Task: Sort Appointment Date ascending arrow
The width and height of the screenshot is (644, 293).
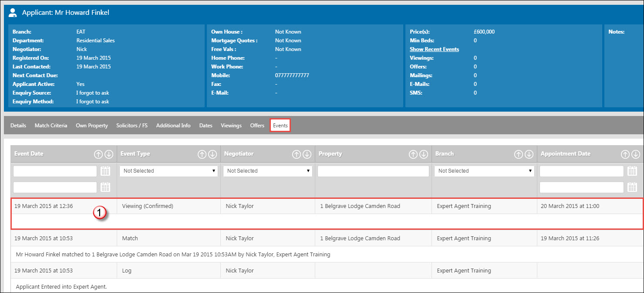Action: pos(625,154)
